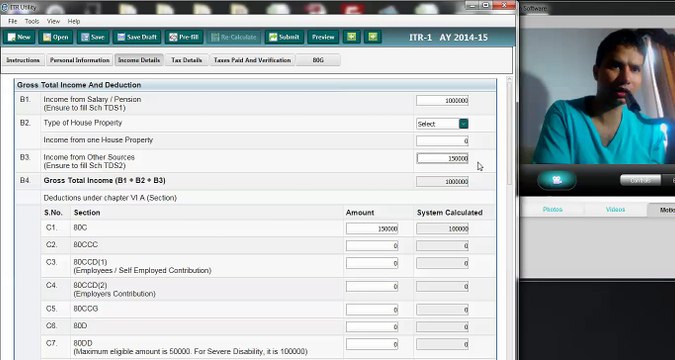Viewport: 675px width, 360px height.
Task: Open the Photos tab in webcam window
Action: click(x=552, y=210)
